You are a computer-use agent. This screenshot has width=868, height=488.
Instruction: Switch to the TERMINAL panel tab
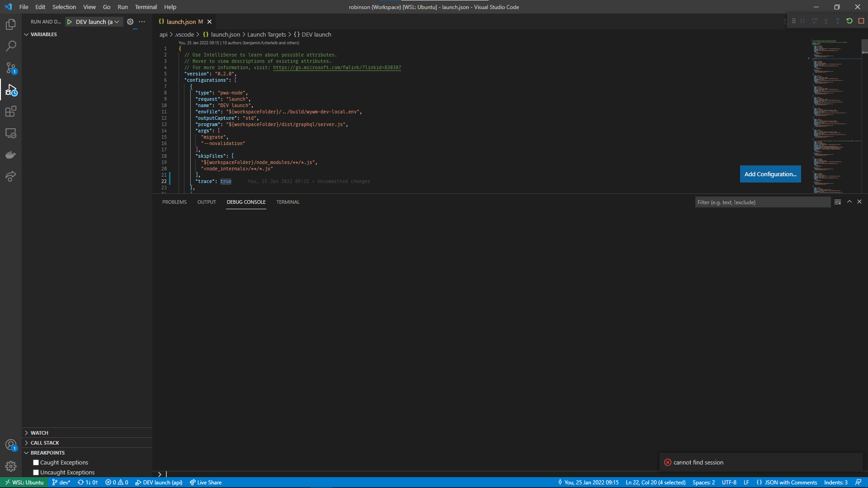point(288,202)
